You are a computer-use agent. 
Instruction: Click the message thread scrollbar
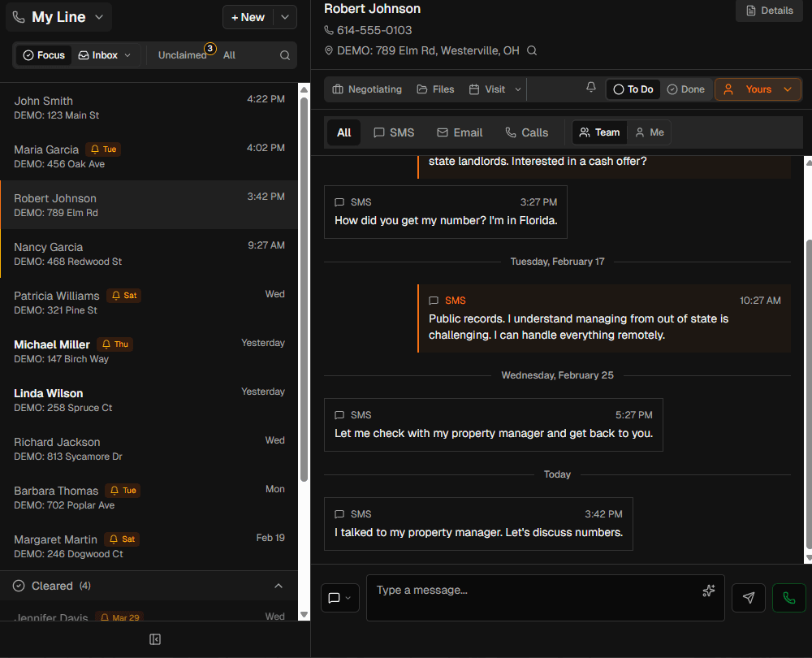[x=809, y=394]
